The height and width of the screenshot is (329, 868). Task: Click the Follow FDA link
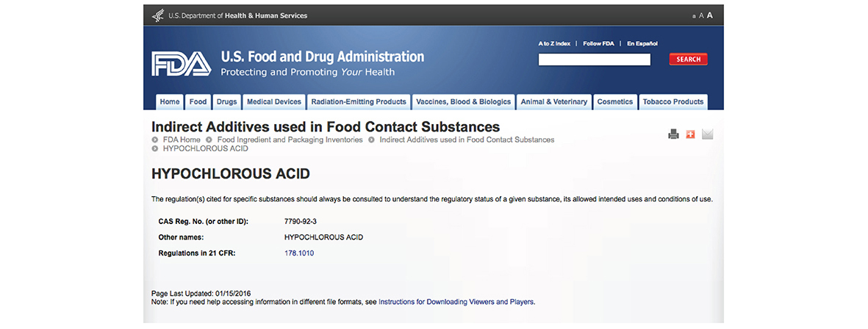[x=598, y=43]
